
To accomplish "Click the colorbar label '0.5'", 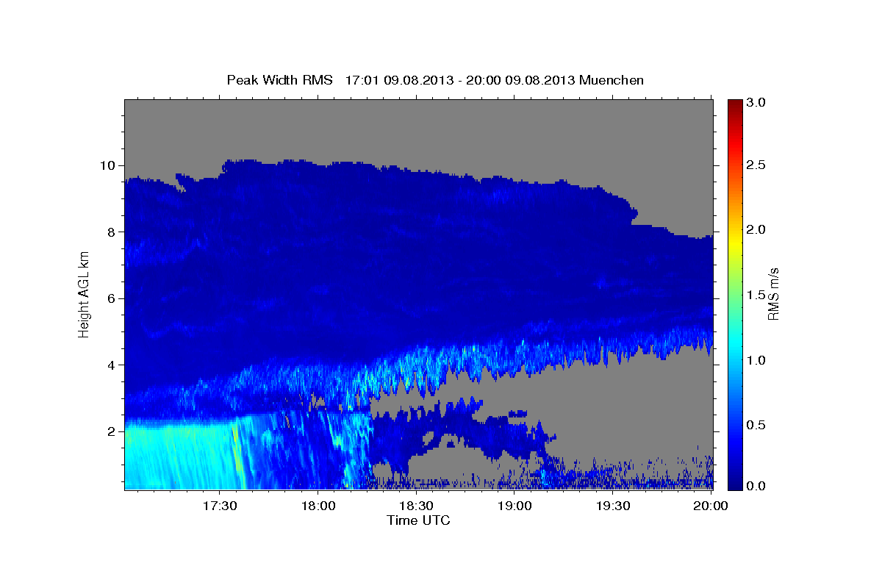I will pos(756,425).
